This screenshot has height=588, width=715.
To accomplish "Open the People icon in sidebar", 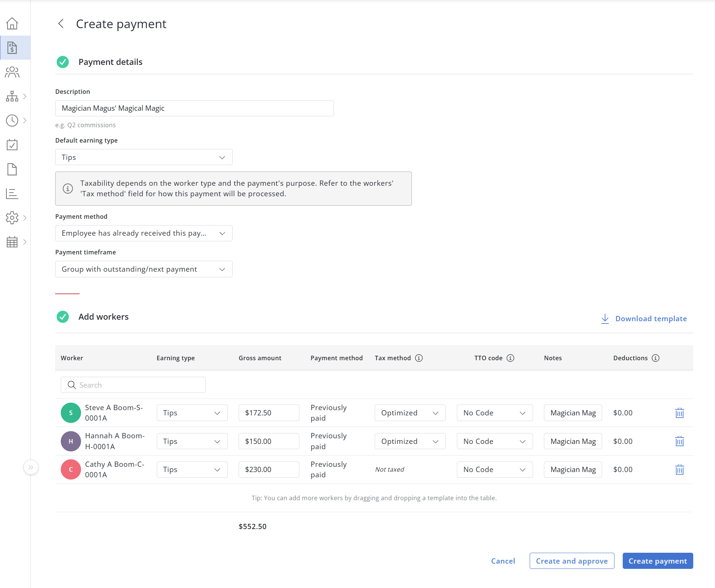I will pos(12,72).
